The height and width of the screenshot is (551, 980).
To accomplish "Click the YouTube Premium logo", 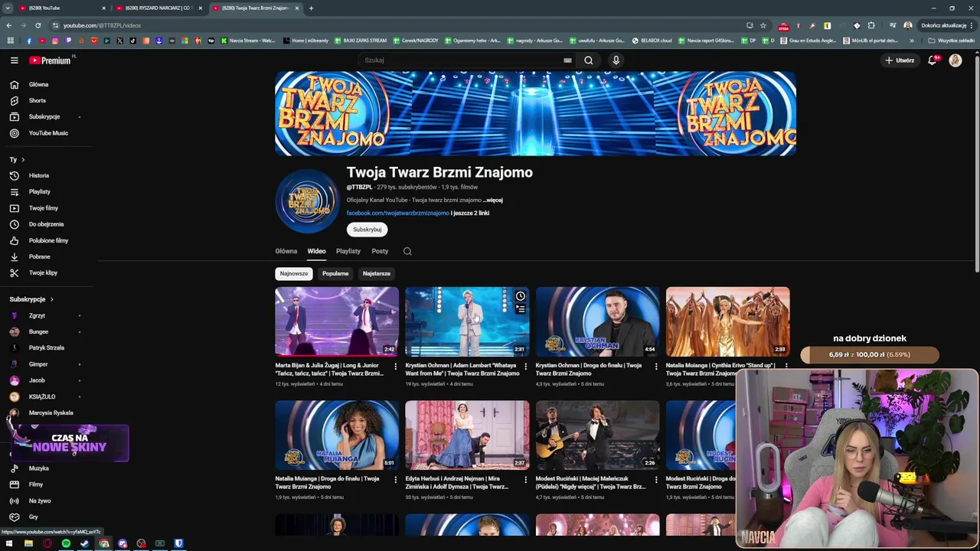I will pos(51,60).
